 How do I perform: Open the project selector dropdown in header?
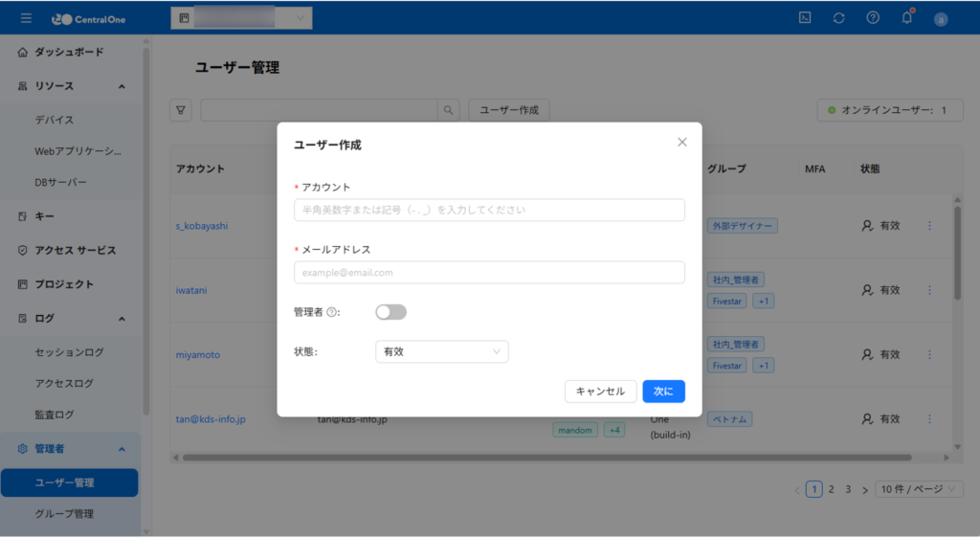click(x=241, y=18)
